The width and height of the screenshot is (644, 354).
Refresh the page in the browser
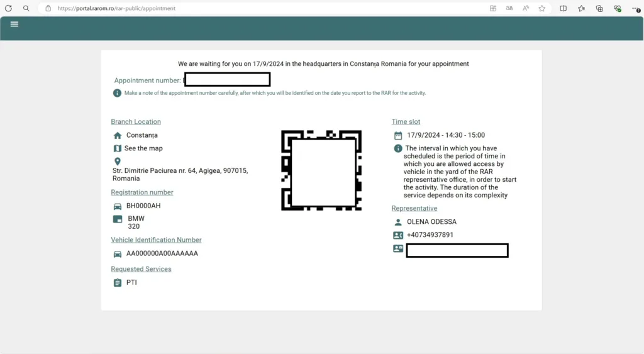click(x=8, y=8)
